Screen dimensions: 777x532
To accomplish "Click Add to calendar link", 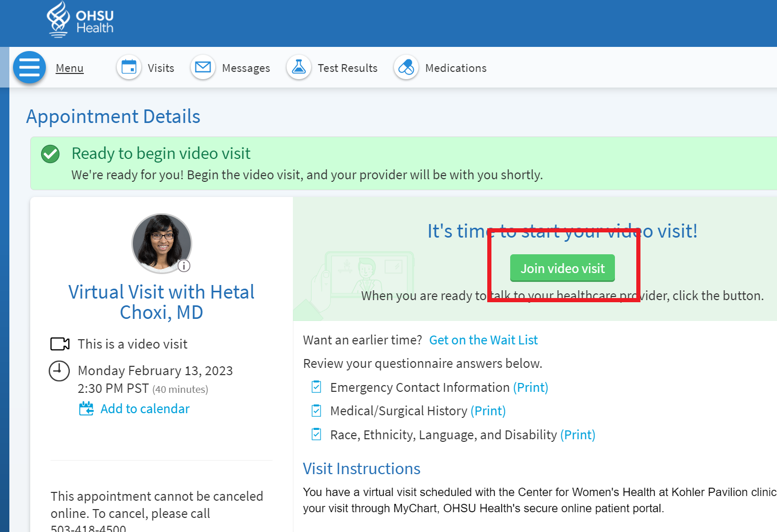I will click(x=145, y=409).
